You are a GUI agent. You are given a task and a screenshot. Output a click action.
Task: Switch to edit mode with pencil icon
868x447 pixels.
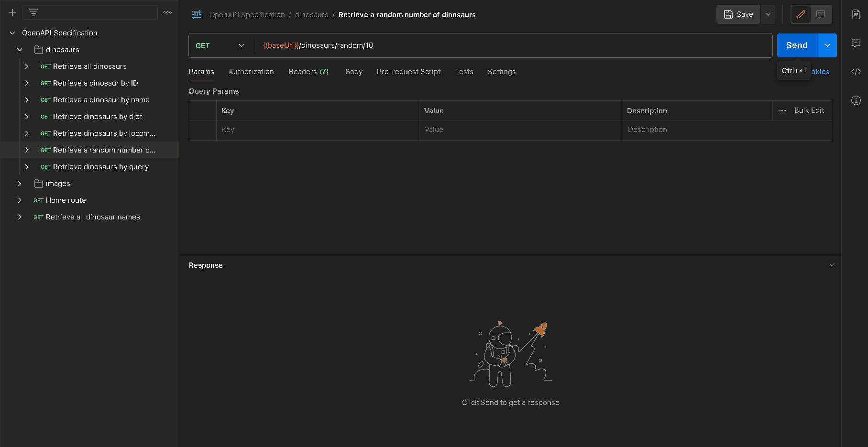point(801,14)
